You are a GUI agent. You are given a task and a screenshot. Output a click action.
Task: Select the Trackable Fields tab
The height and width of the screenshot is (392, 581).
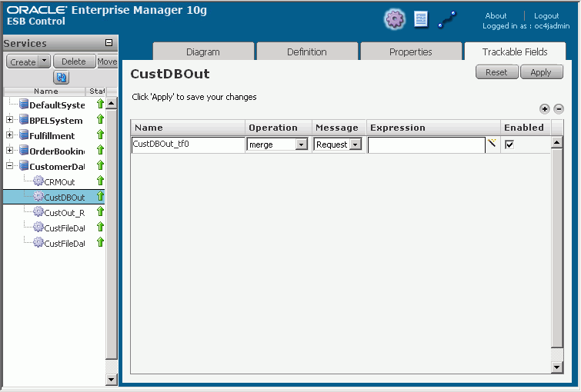[x=515, y=51]
